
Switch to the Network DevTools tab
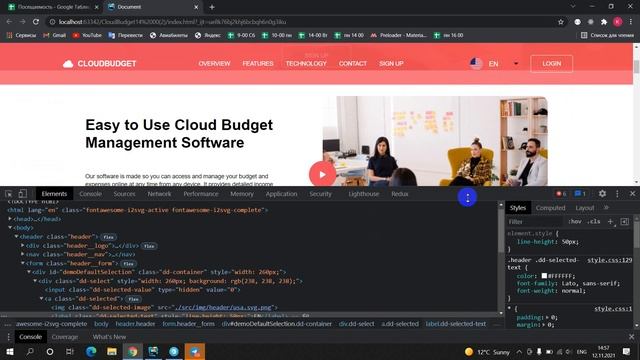(159, 194)
